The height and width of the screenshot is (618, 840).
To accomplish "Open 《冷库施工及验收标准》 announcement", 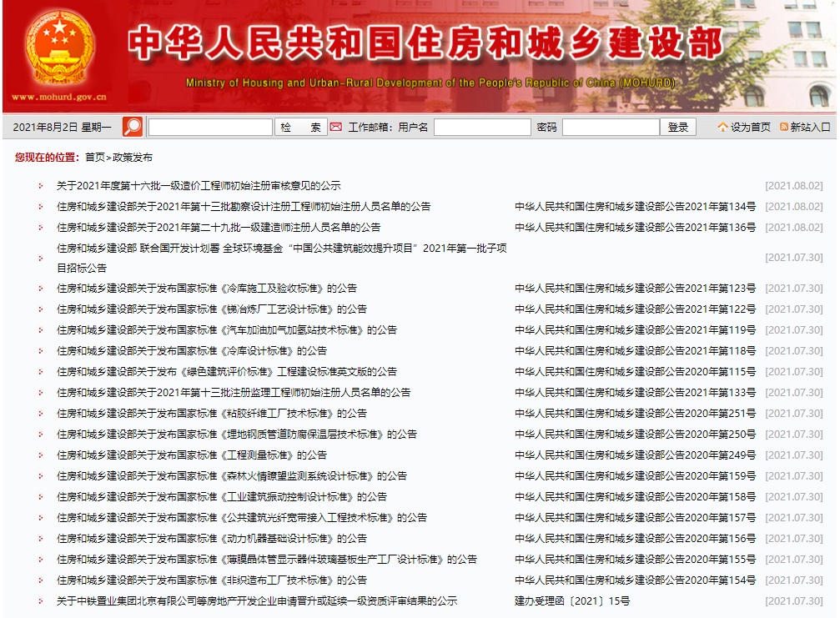I will [207, 289].
